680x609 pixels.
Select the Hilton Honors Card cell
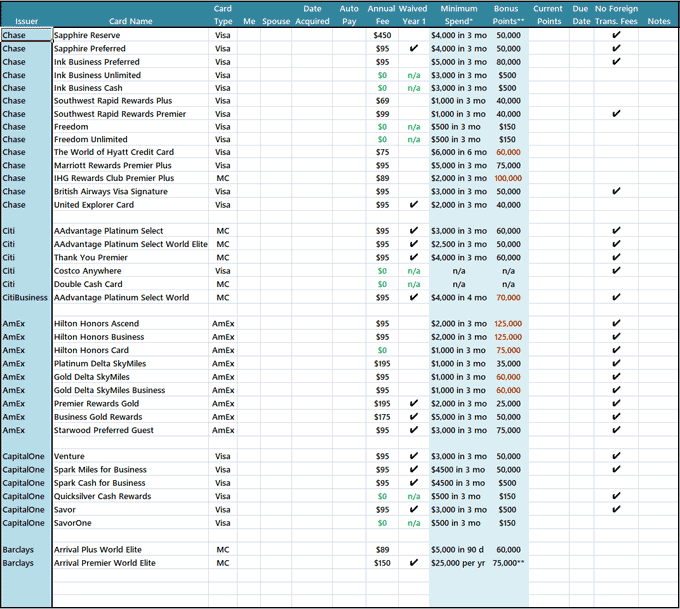tap(130, 350)
